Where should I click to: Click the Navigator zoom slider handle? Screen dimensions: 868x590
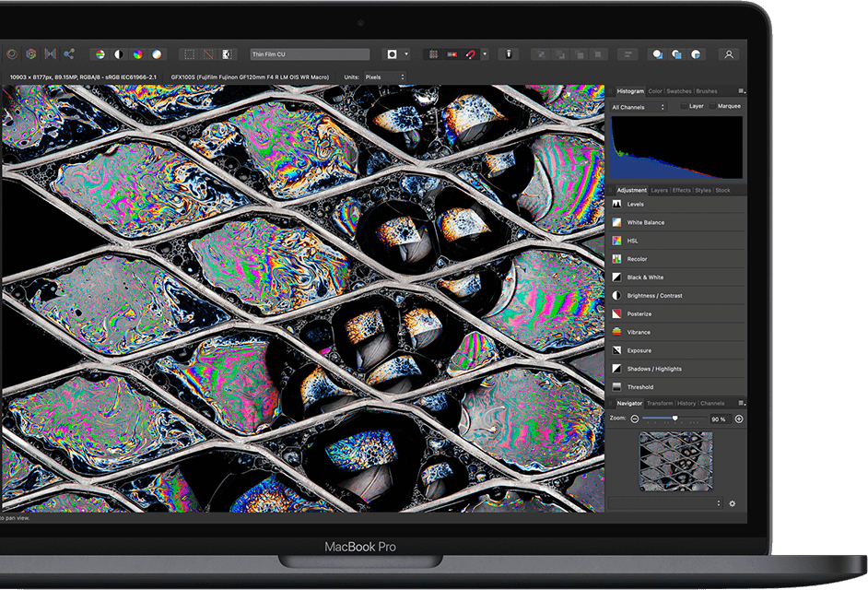[x=674, y=419]
